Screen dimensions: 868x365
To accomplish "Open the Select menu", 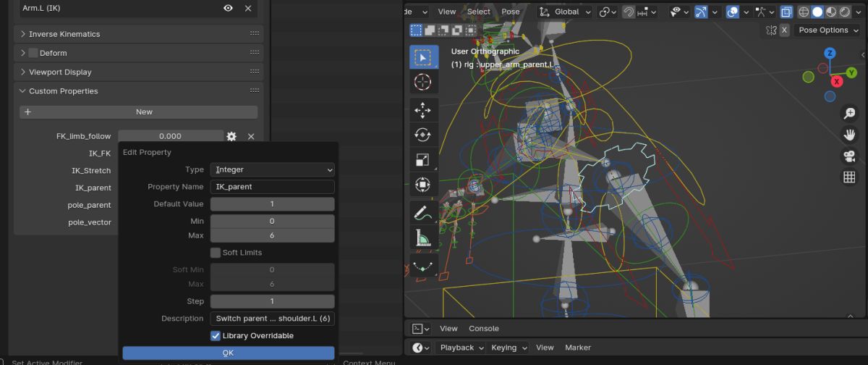I will click(x=479, y=12).
